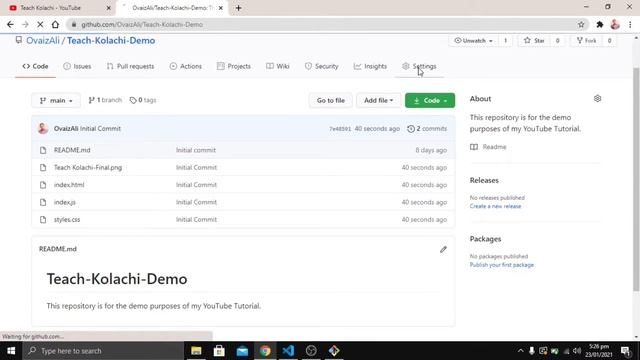This screenshot has height=360, width=640.
Task: Click the file icon beside styles.css
Action: point(43,220)
